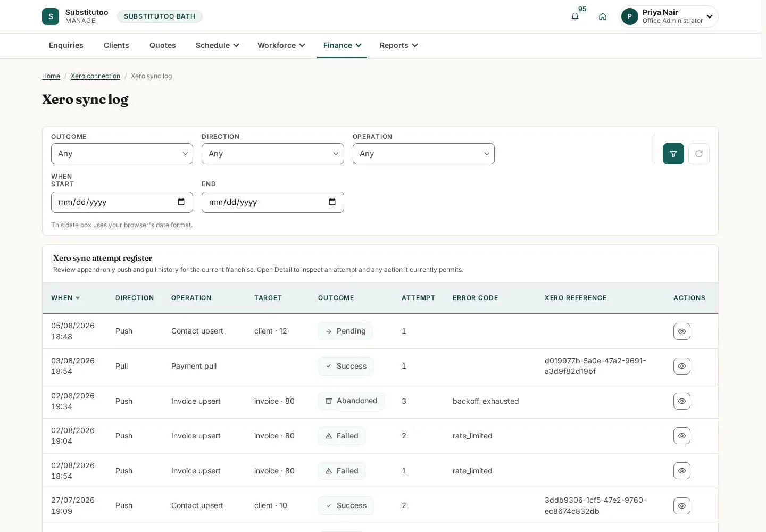Apply filters with the funnel button

pyautogui.click(x=673, y=154)
